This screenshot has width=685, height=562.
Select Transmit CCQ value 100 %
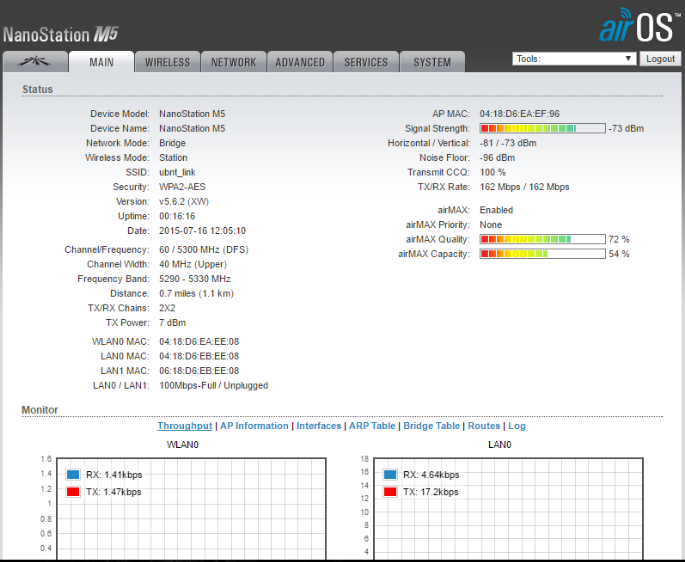[x=492, y=172]
